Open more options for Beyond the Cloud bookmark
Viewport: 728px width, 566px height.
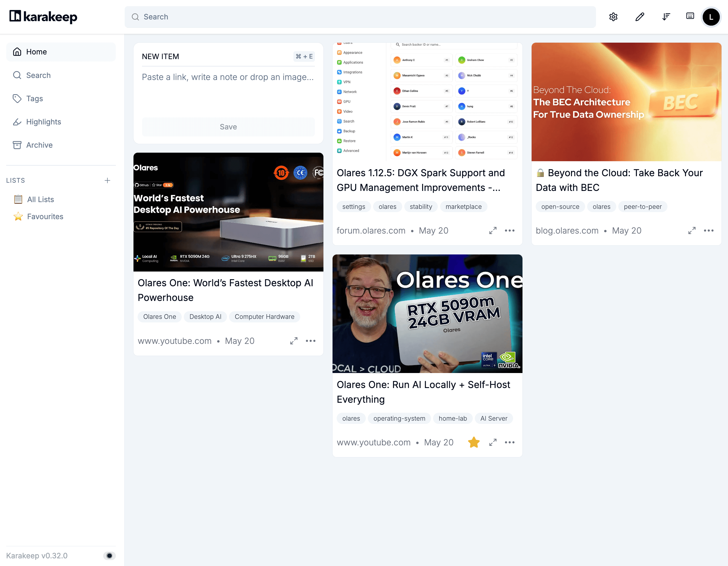[x=709, y=230]
